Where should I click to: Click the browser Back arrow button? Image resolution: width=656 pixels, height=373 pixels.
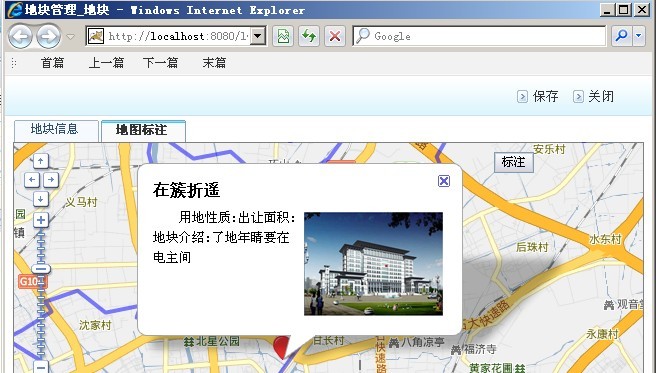click(x=20, y=36)
